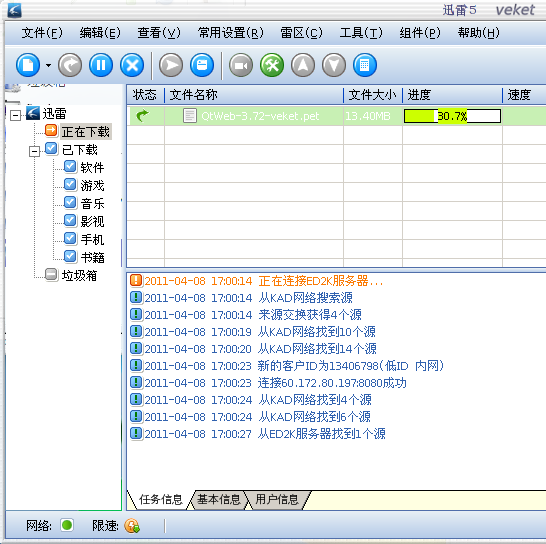The image size is (546, 544).
Task: Click the blue calculator toolbar icon
Action: tap(365, 65)
